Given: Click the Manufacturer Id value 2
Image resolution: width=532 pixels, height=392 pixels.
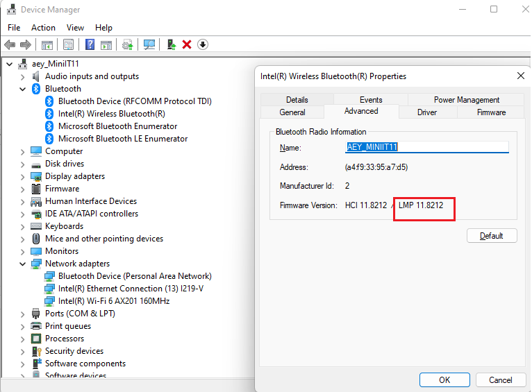Looking at the screenshot, I should (347, 186).
